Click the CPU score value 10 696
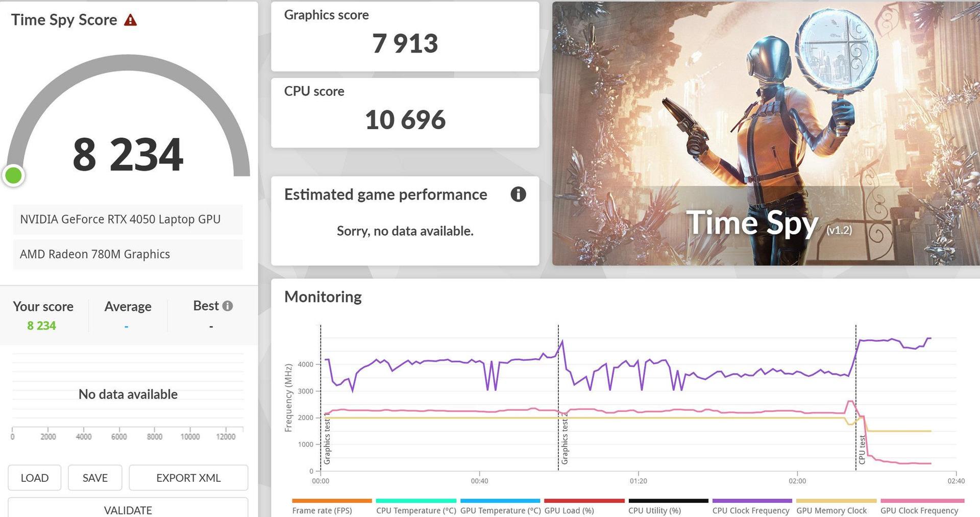 405,120
